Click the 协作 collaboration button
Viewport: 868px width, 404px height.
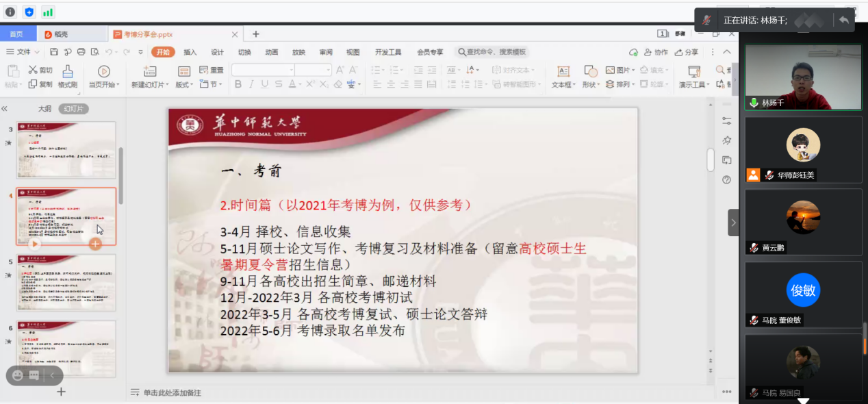pyautogui.click(x=656, y=52)
